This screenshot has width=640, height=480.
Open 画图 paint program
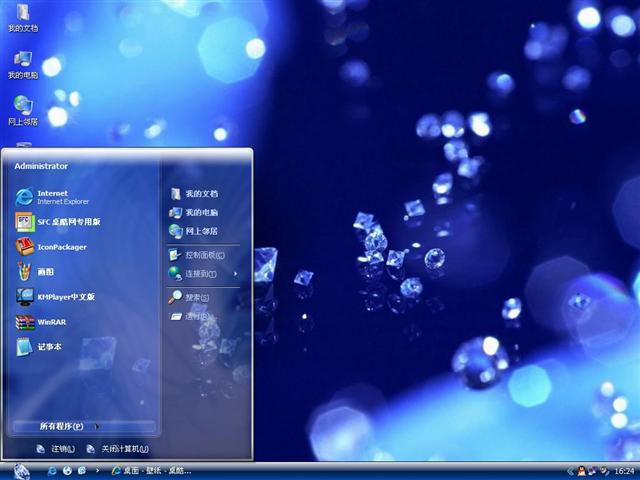[x=35, y=272]
